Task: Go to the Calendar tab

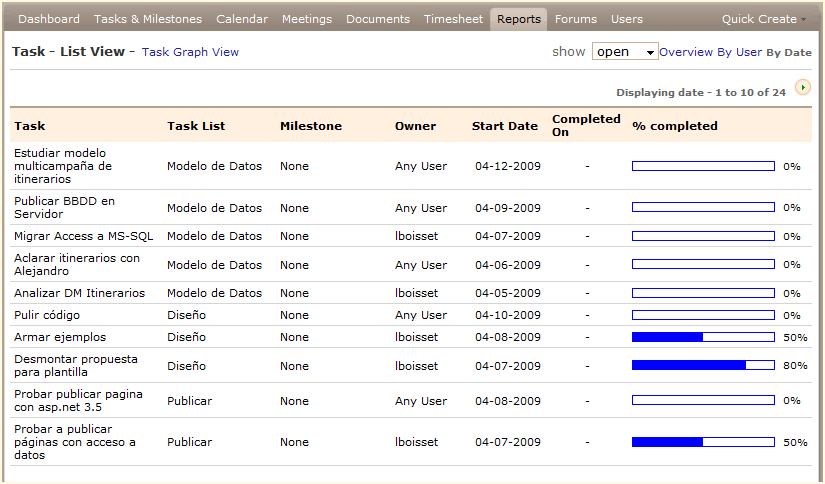Action: pos(242,19)
